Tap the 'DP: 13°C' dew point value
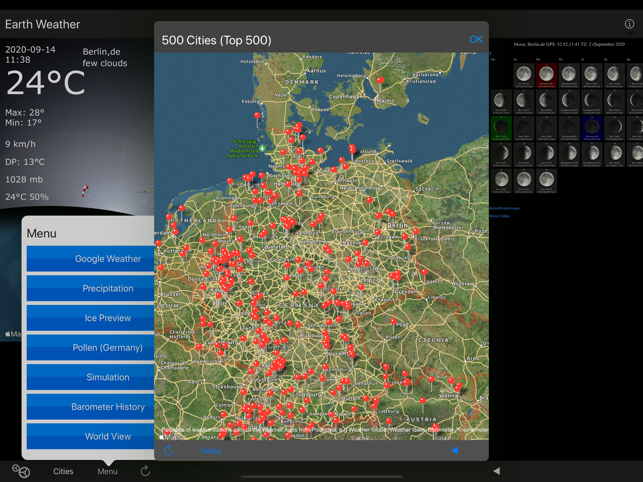Screen dimensions: 643x482 tap(25, 162)
